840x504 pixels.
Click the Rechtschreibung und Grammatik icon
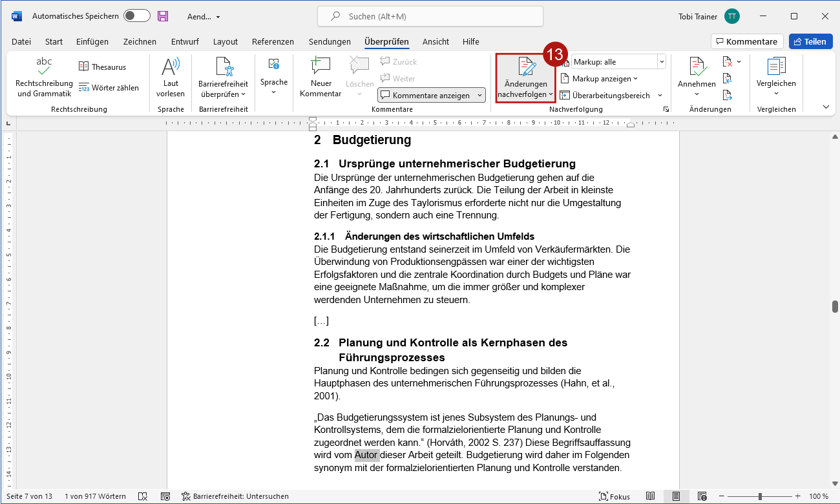point(44,66)
